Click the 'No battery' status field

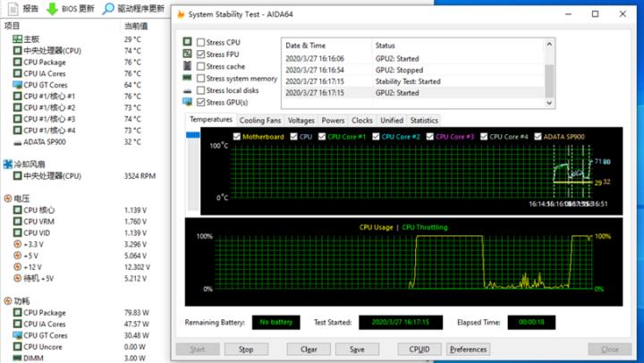click(x=276, y=323)
